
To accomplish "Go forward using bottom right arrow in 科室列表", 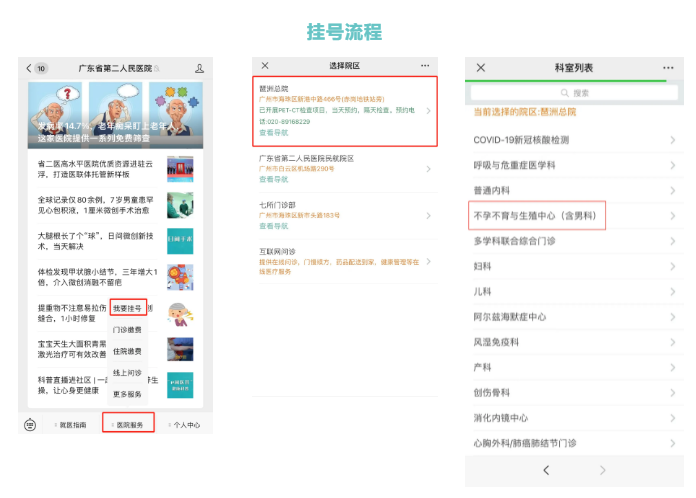I will [602, 470].
